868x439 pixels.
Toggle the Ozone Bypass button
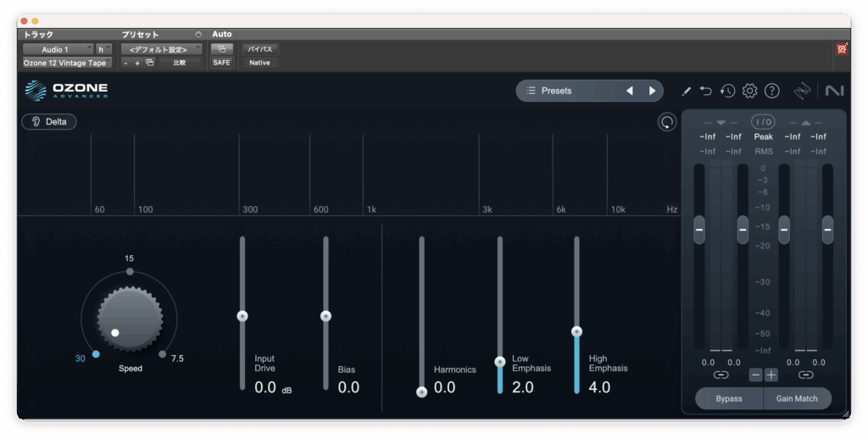click(x=728, y=398)
